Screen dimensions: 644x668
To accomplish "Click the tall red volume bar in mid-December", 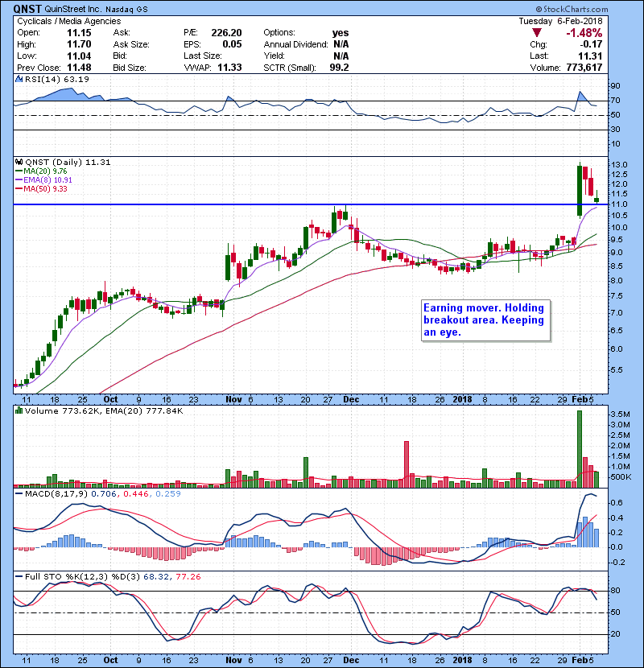I will (x=407, y=464).
